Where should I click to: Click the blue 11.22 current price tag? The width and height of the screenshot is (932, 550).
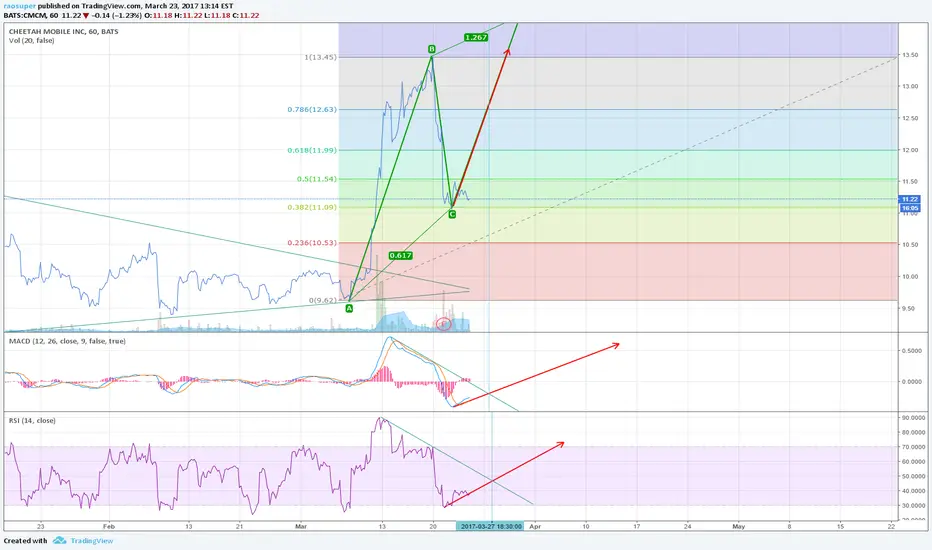tap(910, 199)
